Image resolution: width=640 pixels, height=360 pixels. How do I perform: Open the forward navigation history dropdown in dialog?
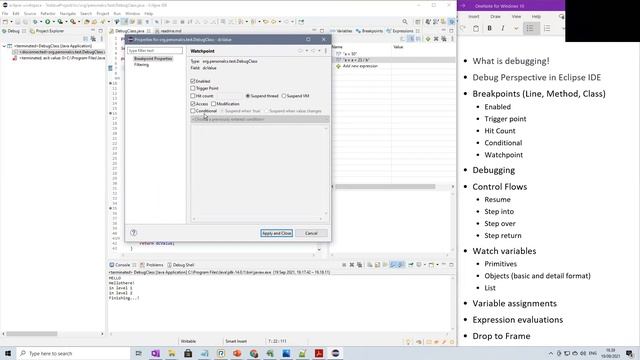coord(319,51)
